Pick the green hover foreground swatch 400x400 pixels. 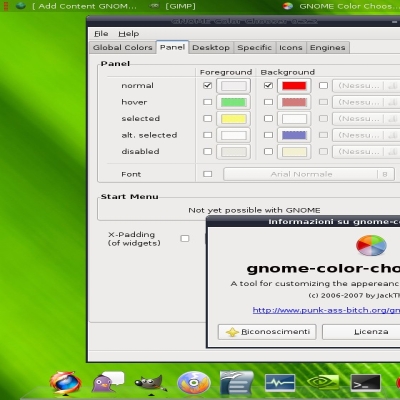coord(233,102)
